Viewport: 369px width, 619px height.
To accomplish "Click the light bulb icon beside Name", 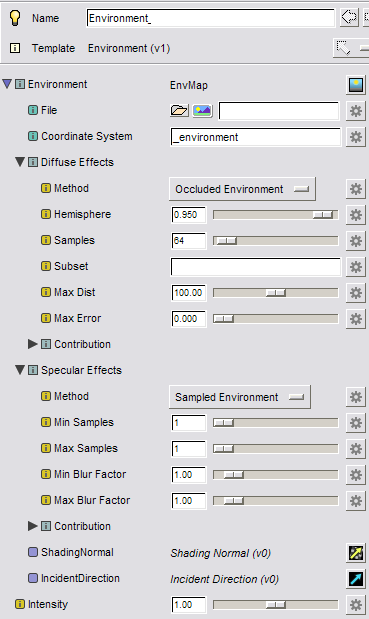I will click(x=15, y=18).
